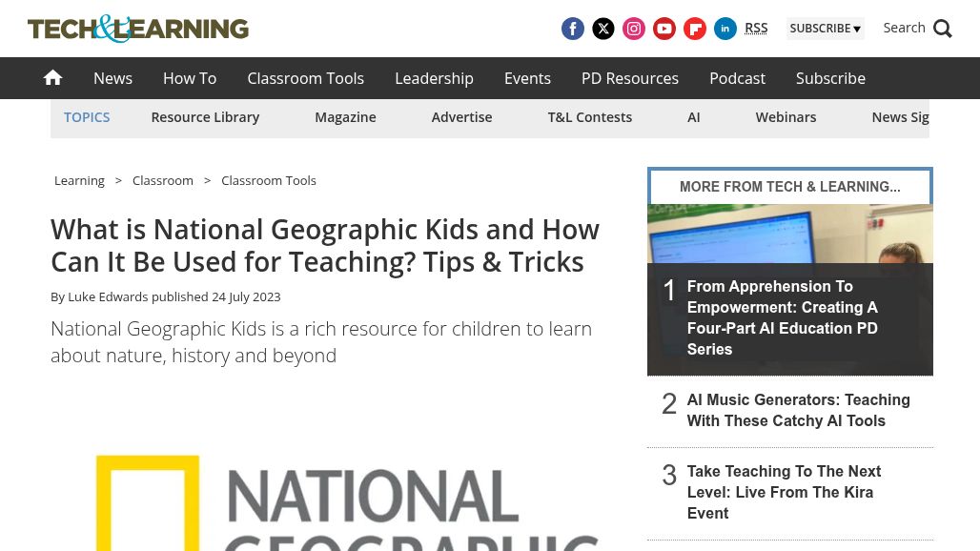
Task: Click the YouTube channel icon
Action: coord(664,29)
